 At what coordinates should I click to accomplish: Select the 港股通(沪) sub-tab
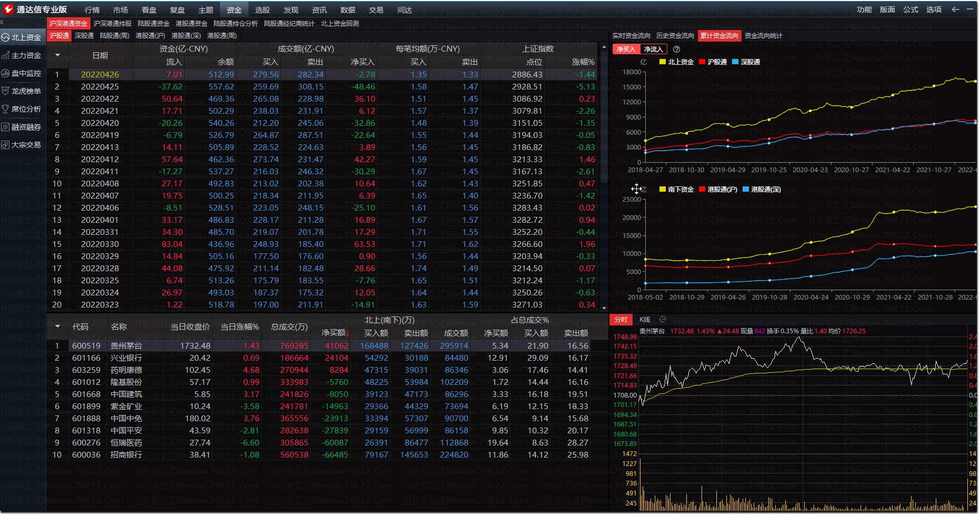(x=150, y=36)
